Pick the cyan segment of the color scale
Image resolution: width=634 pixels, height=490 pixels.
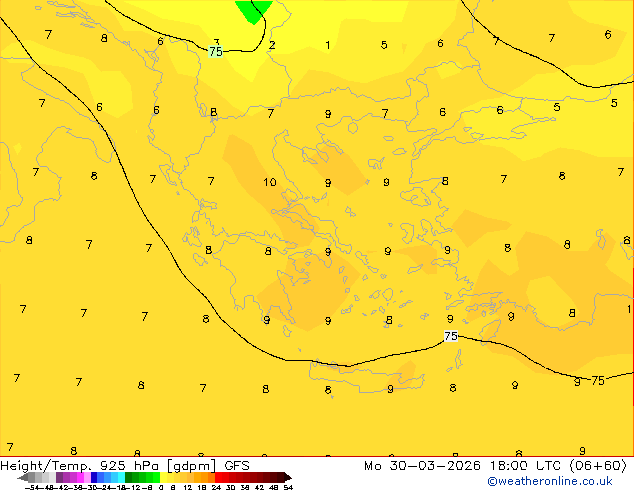121,477
